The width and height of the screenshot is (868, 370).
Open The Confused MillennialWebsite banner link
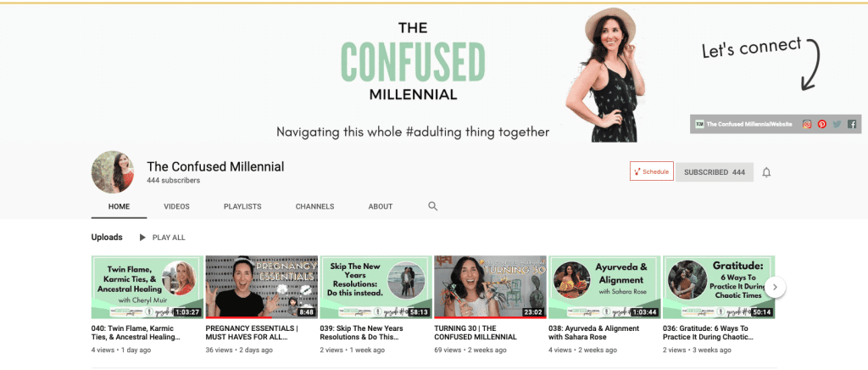tap(743, 124)
